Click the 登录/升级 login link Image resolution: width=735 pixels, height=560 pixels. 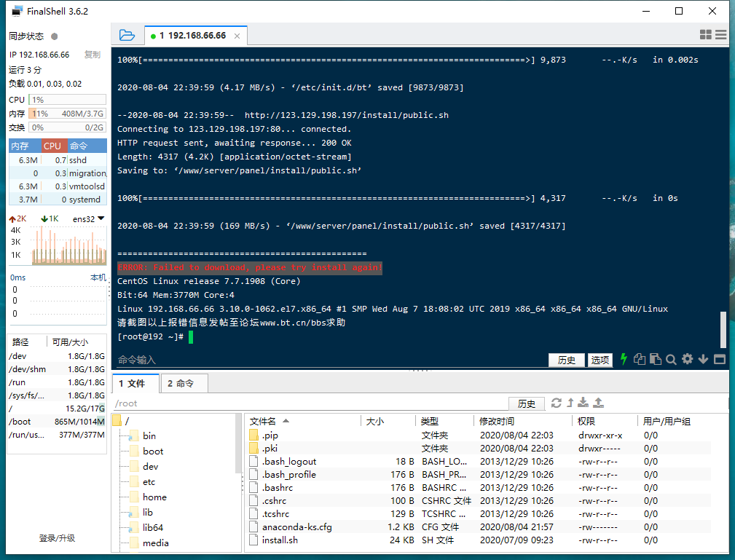tap(57, 538)
